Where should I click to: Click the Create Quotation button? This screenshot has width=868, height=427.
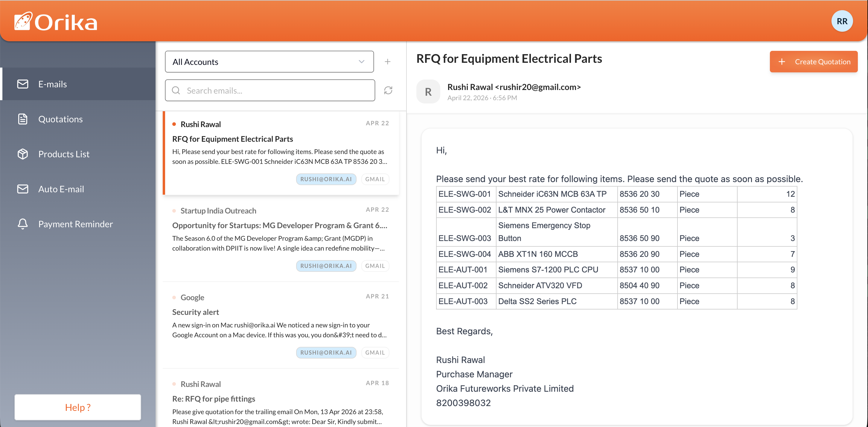coord(813,62)
